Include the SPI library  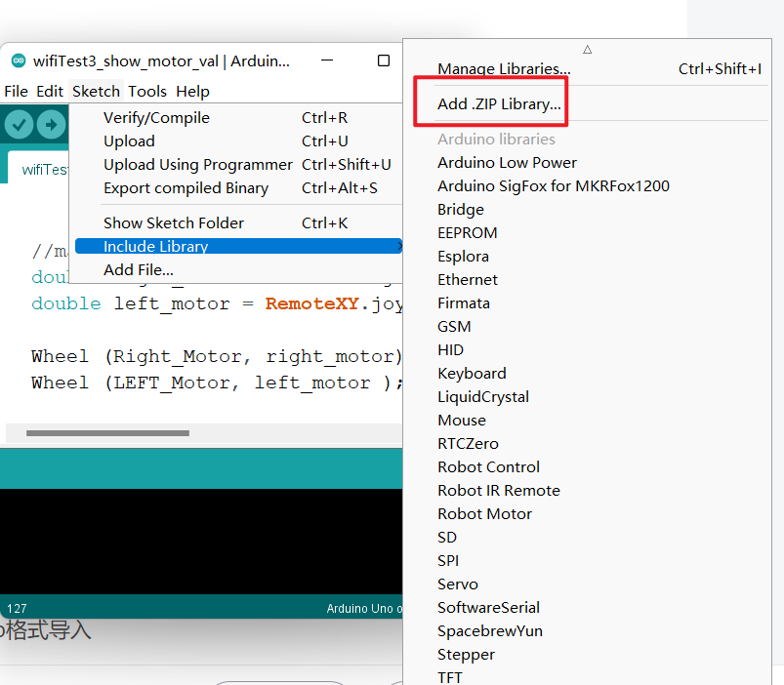pos(588,561)
